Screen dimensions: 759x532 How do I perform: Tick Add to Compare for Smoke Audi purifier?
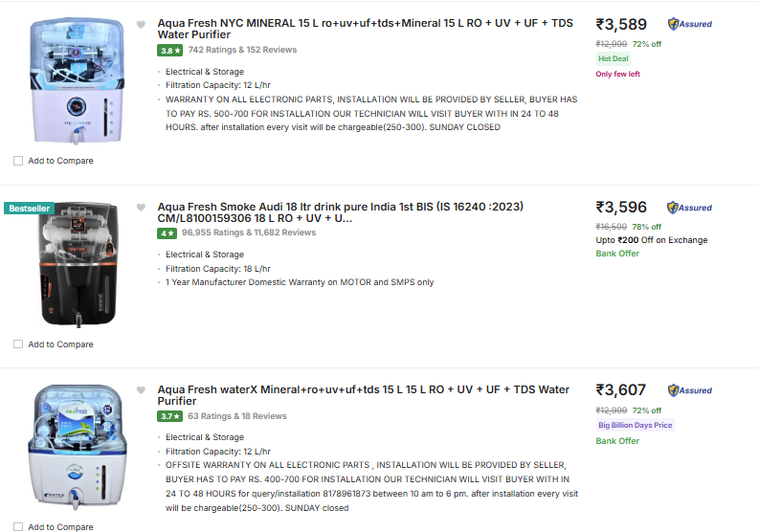pyautogui.click(x=18, y=344)
